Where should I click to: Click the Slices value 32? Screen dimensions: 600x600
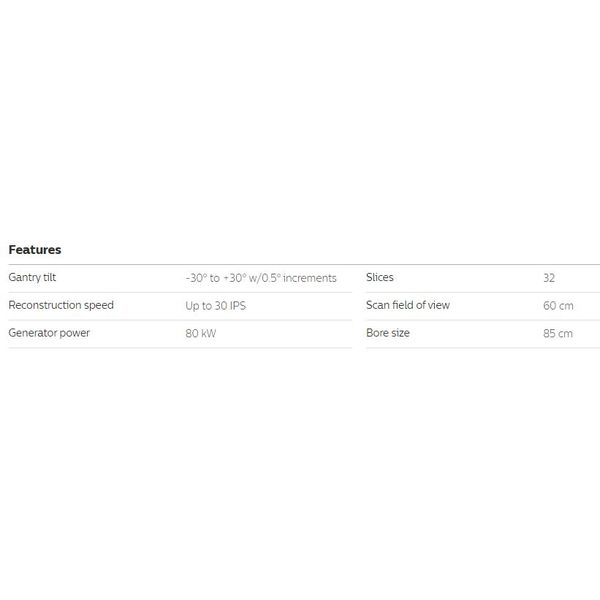[x=549, y=278]
